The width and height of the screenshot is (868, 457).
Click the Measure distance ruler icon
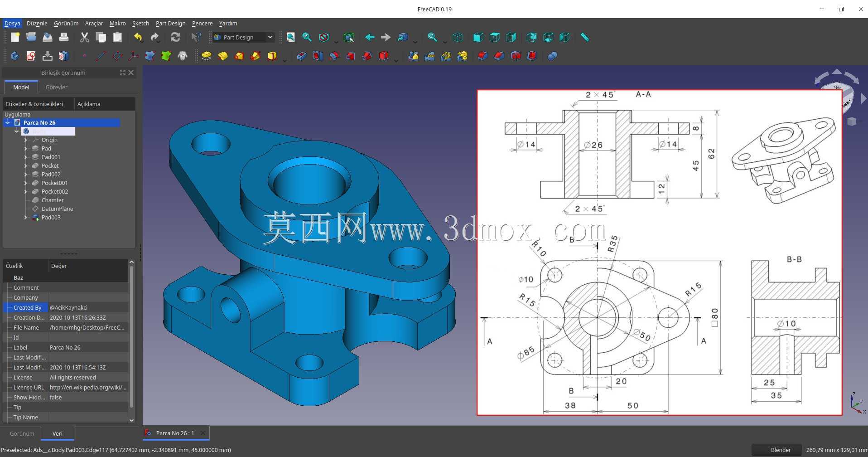pyautogui.click(x=585, y=37)
